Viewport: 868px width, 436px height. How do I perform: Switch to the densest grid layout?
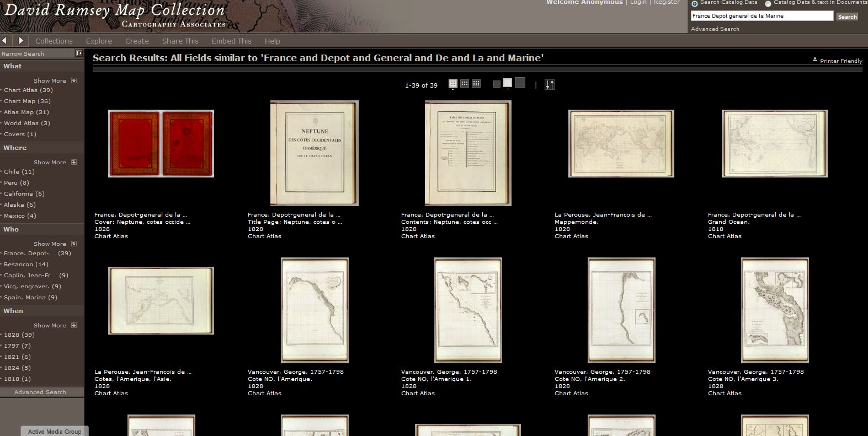point(476,84)
